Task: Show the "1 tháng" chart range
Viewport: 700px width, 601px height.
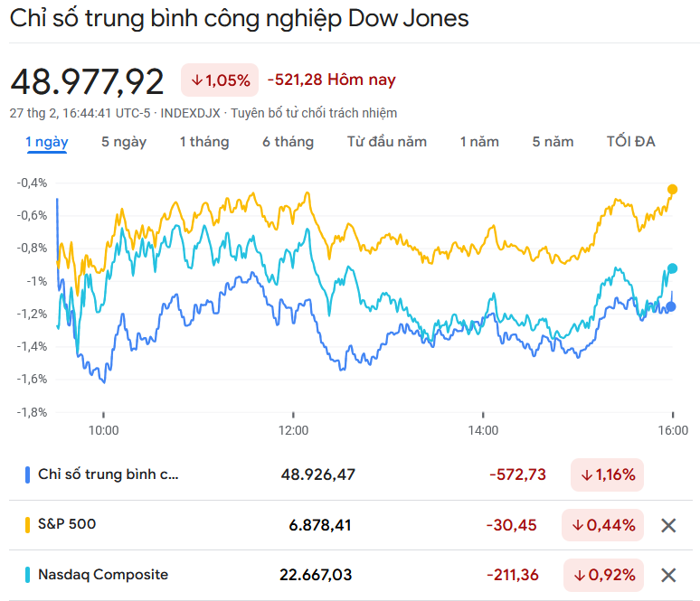Action: (204, 142)
